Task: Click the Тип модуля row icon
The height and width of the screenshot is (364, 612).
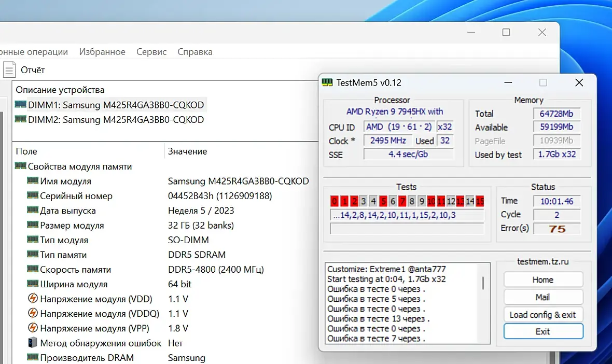Action: 33,240
